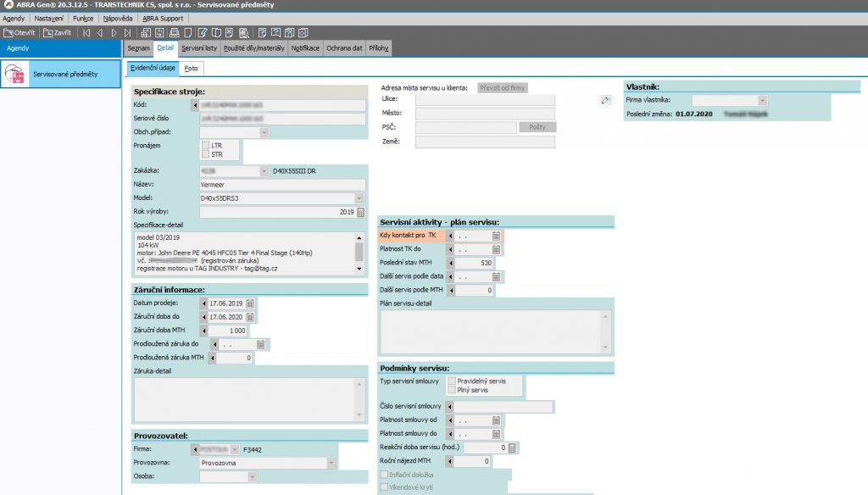
Task: Click arrow button before Roční nájezd MTH
Action: (449, 460)
